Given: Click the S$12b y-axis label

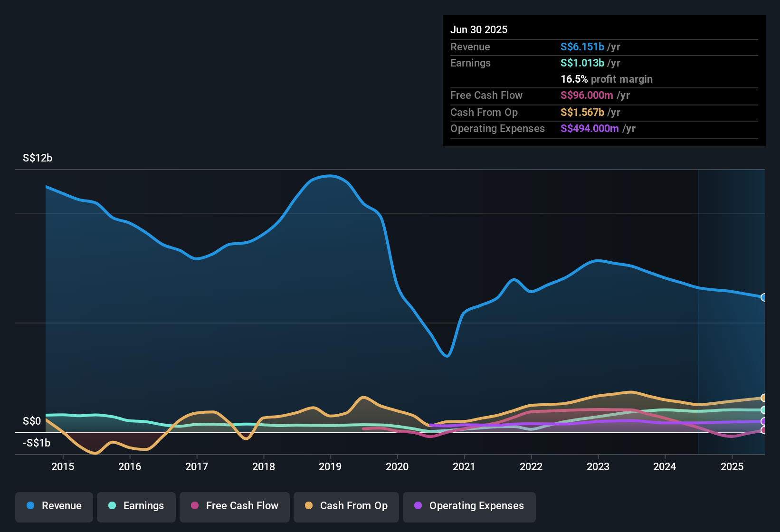Looking at the screenshot, I should pyautogui.click(x=38, y=158).
